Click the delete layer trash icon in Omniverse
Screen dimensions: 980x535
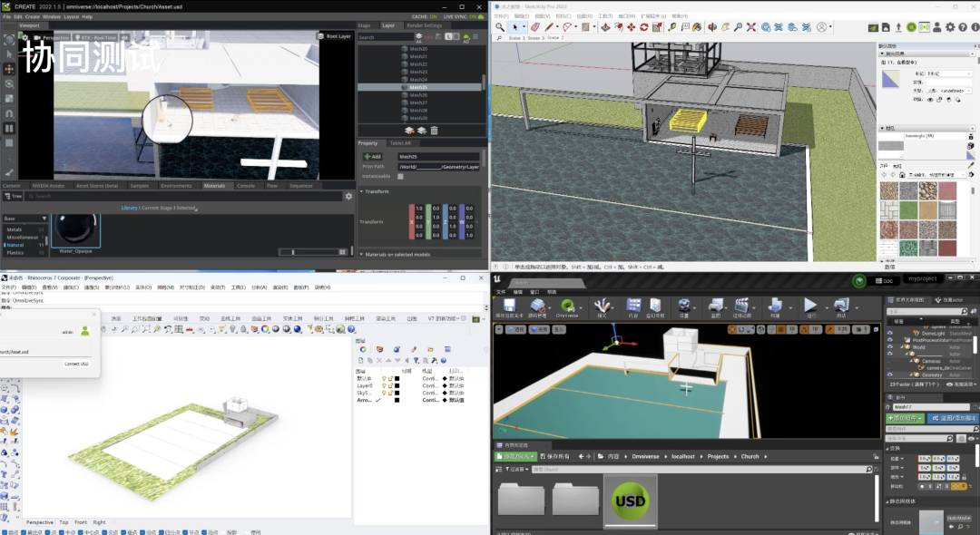(435, 131)
